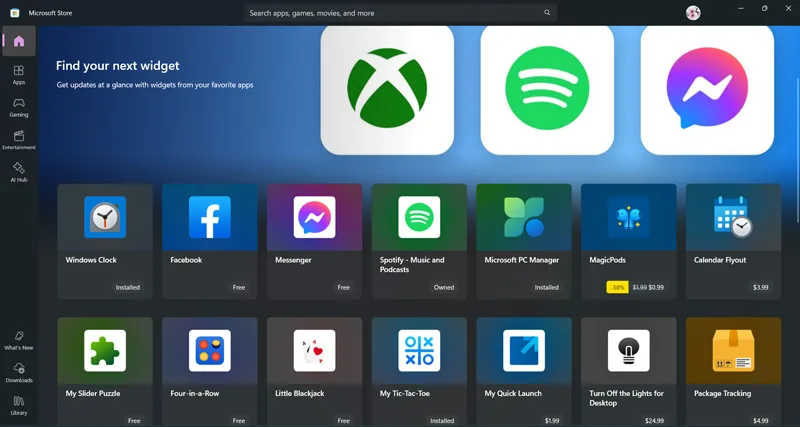Viewport: 800px width, 427px height.
Task: Open What's New in sidebar
Action: 19,340
